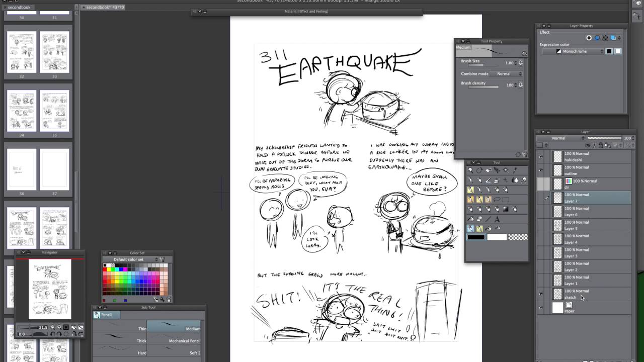
Task: Select the Pencil sub tool group tab
Action: click(x=107, y=315)
